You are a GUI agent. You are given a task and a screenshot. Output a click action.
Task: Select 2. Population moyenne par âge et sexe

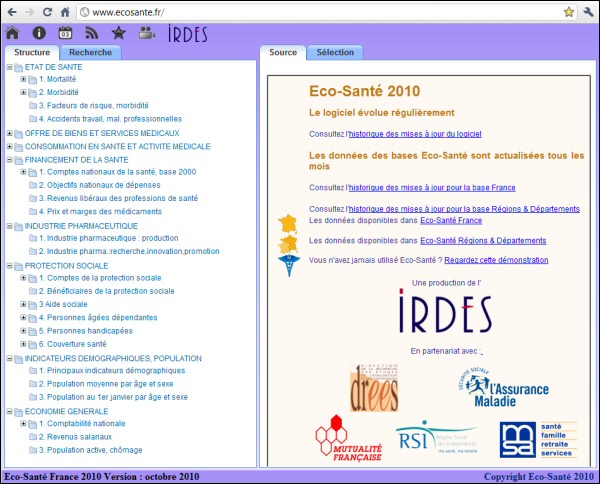pyautogui.click(x=106, y=384)
